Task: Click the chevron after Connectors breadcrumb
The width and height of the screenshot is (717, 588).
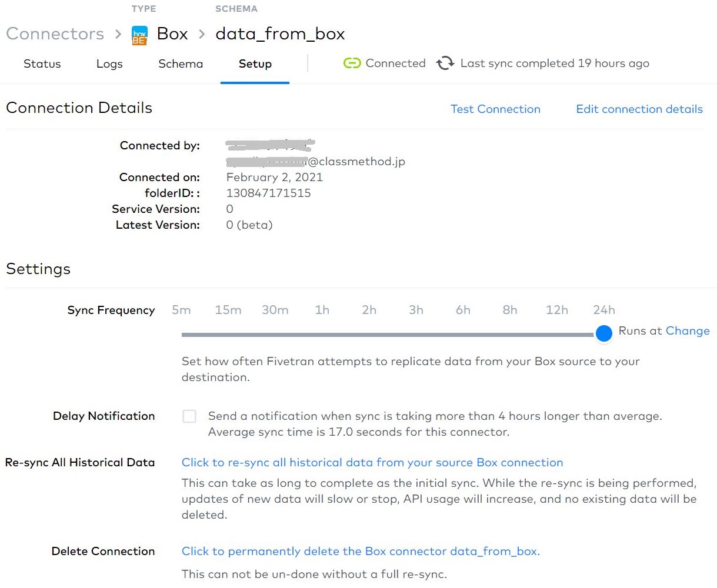Action: pyautogui.click(x=118, y=34)
